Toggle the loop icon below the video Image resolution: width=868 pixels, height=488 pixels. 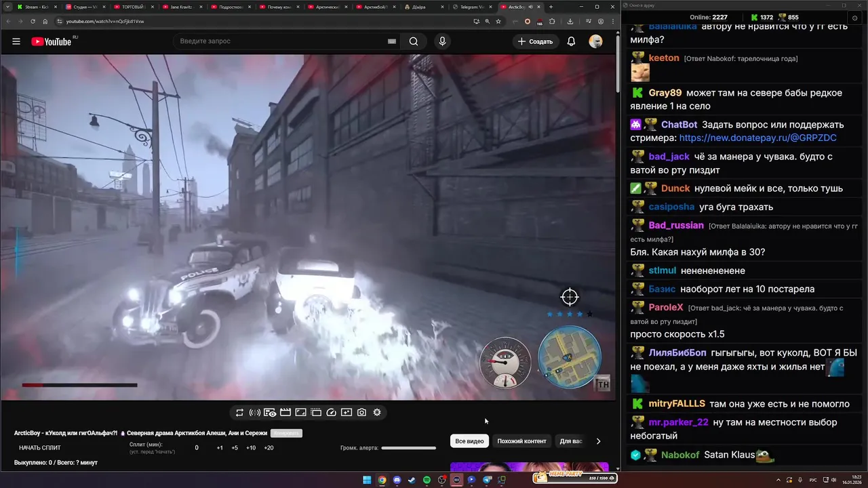click(239, 412)
